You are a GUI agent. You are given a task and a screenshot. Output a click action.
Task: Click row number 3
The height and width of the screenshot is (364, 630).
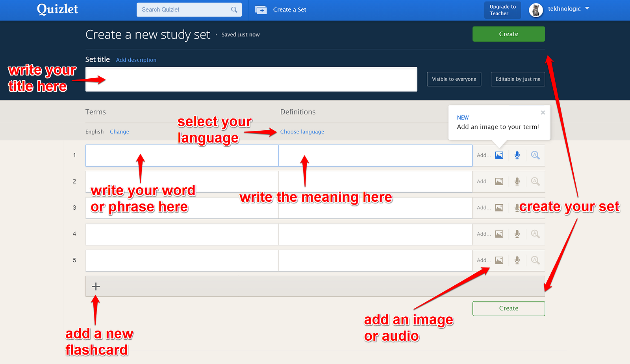pyautogui.click(x=74, y=208)
